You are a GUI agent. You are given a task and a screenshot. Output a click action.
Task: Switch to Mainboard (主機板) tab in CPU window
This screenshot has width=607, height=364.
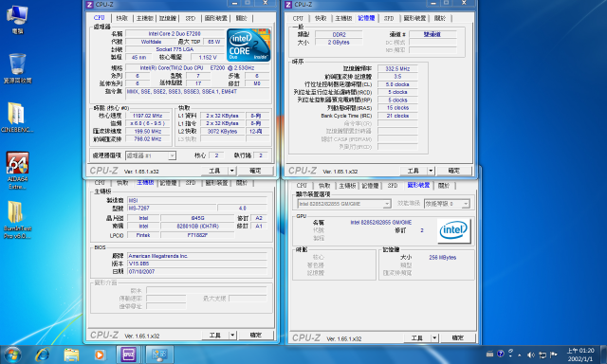pos(145,18)
